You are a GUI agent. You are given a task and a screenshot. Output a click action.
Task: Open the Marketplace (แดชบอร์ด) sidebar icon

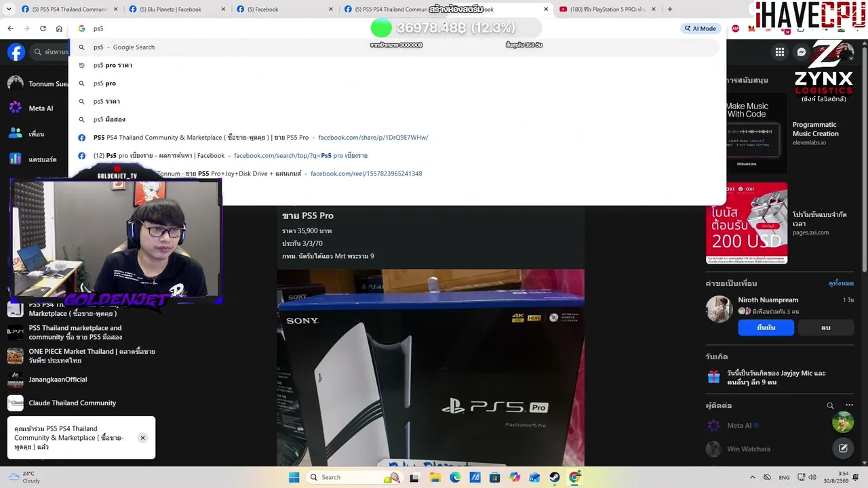tap(15, 159)
